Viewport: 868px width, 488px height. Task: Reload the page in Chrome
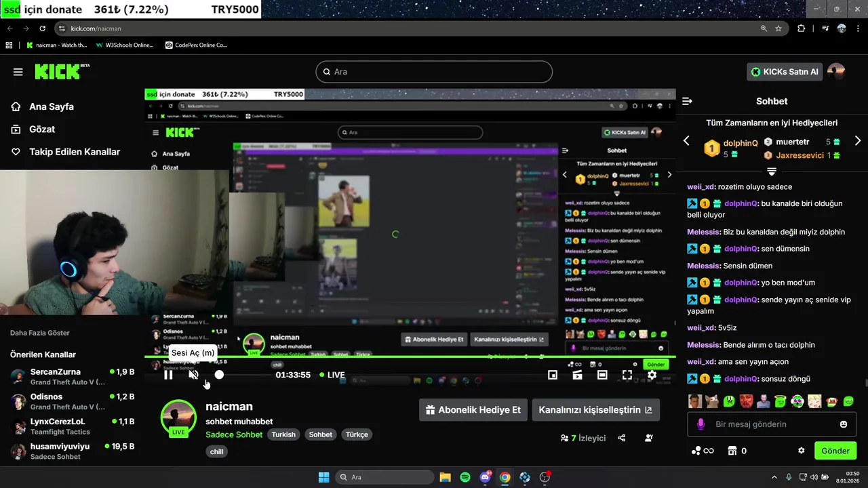coord(42,28)
